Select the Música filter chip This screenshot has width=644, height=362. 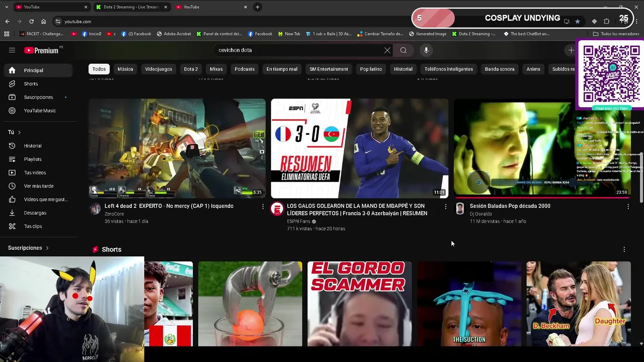pos(125,69)
